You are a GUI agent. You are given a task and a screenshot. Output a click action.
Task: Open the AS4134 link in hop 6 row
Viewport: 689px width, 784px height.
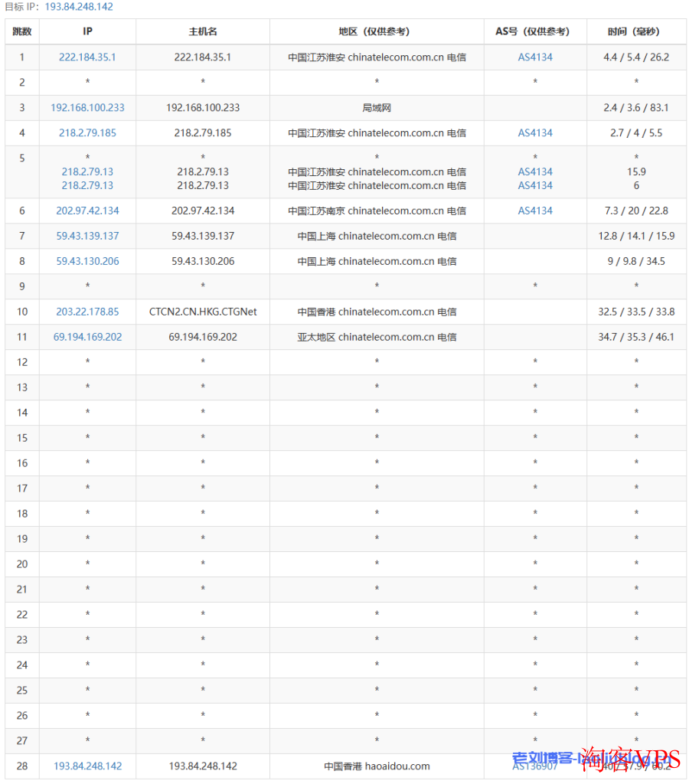pos(535,211)
